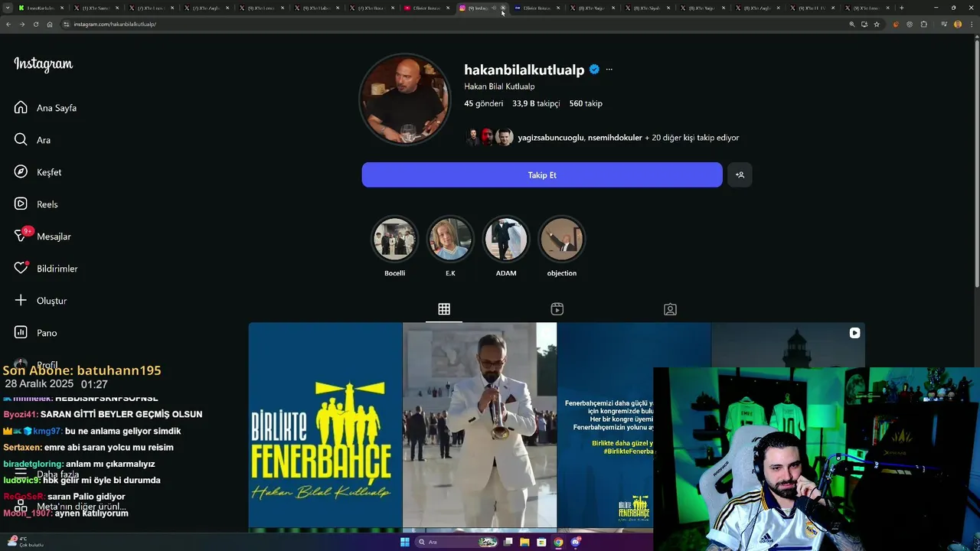Open Task View on taskbar
The height and width of the screenshot is (551, 980).
tap(508, 542)
